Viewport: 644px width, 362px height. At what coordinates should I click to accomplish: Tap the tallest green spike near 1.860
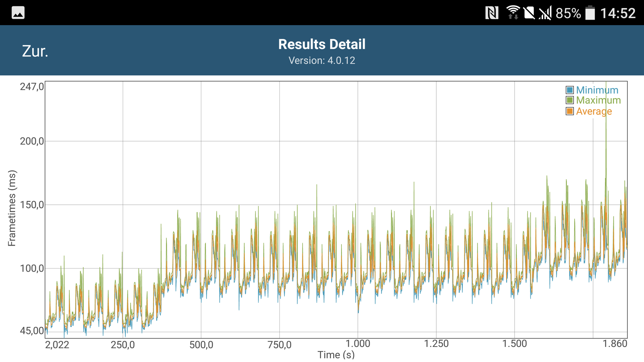[606, 134]
